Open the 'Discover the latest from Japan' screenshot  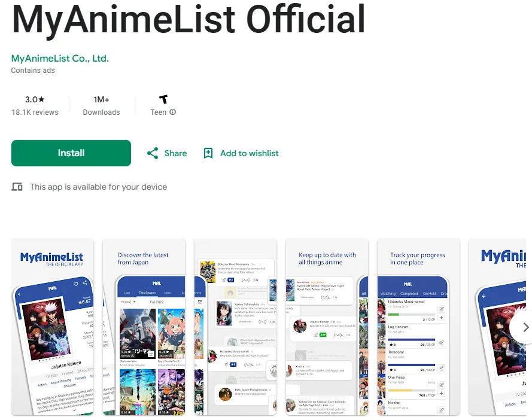click(144, 327)
